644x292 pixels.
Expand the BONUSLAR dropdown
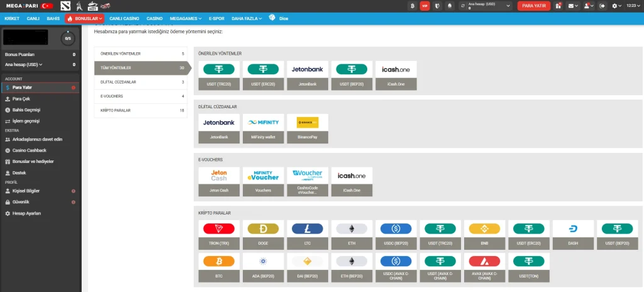(x=85, y=18)
